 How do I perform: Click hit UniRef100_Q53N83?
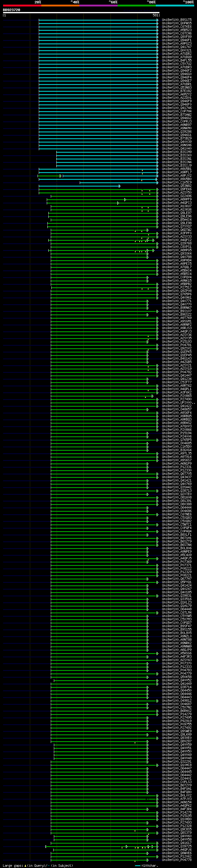coord(177,88)
